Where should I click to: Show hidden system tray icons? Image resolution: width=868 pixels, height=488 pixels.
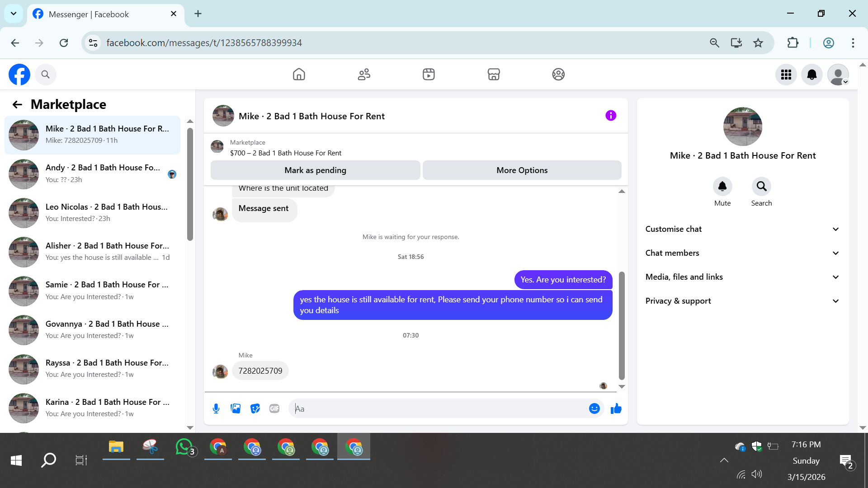724,460
